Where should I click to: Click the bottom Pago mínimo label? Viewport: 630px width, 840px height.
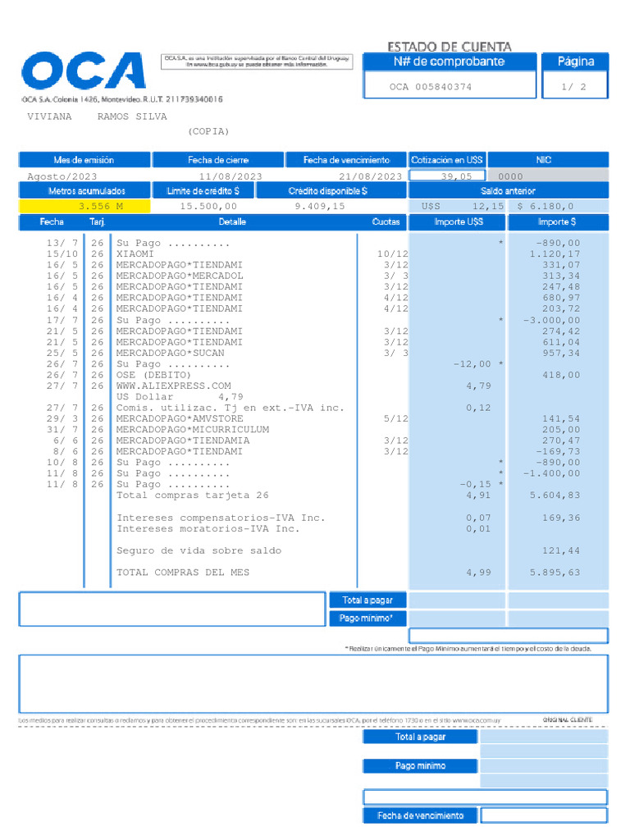pyautogui.click(x=420, y=766)
